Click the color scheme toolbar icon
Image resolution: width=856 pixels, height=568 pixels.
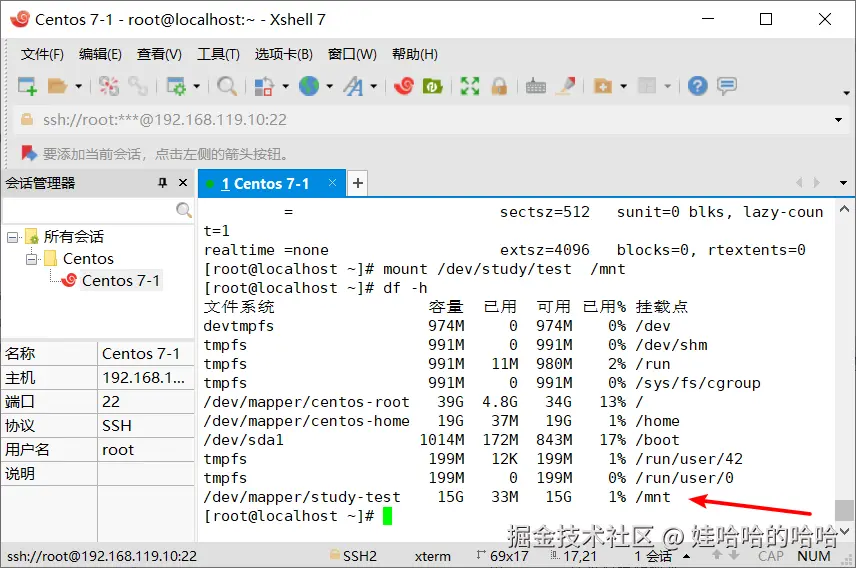tap(264, 86)
